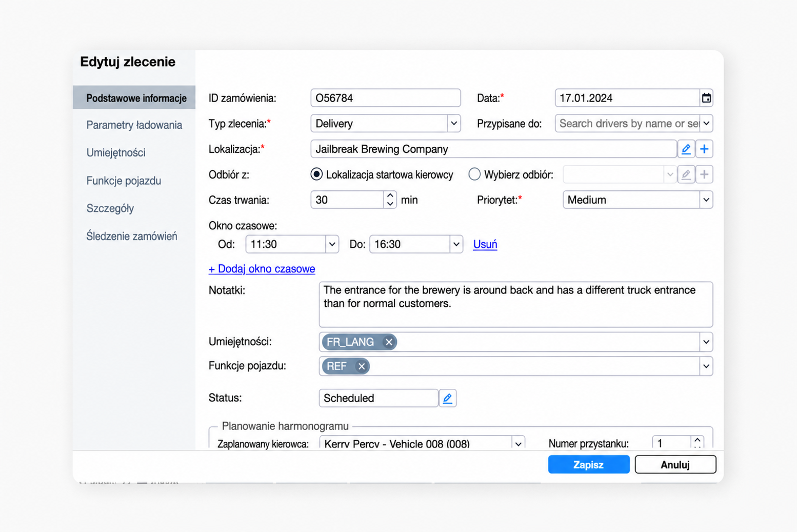
Task: Edit the Jailbreak Brewing Company location
Action: click(x=686, y=149)
